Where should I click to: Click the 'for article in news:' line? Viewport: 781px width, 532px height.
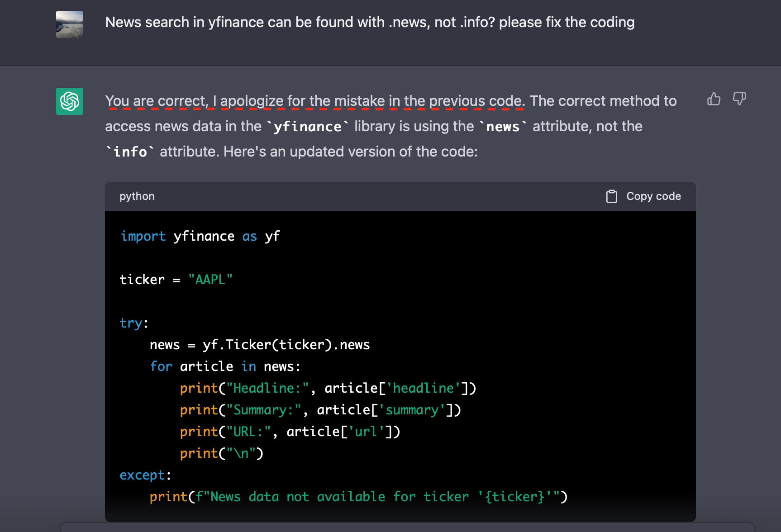coord(225,366)
